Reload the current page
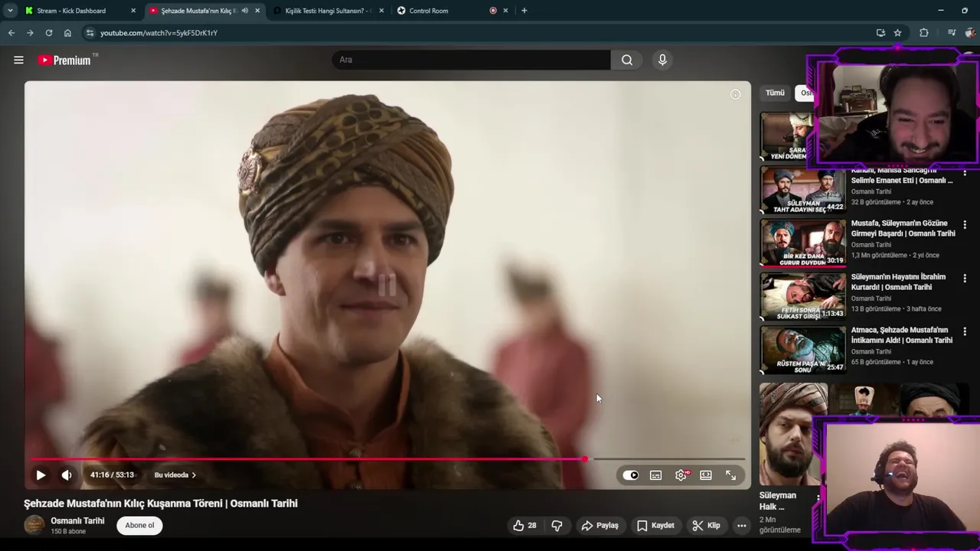The height and width of the screenshot is (551, 980). click(49, 33)
